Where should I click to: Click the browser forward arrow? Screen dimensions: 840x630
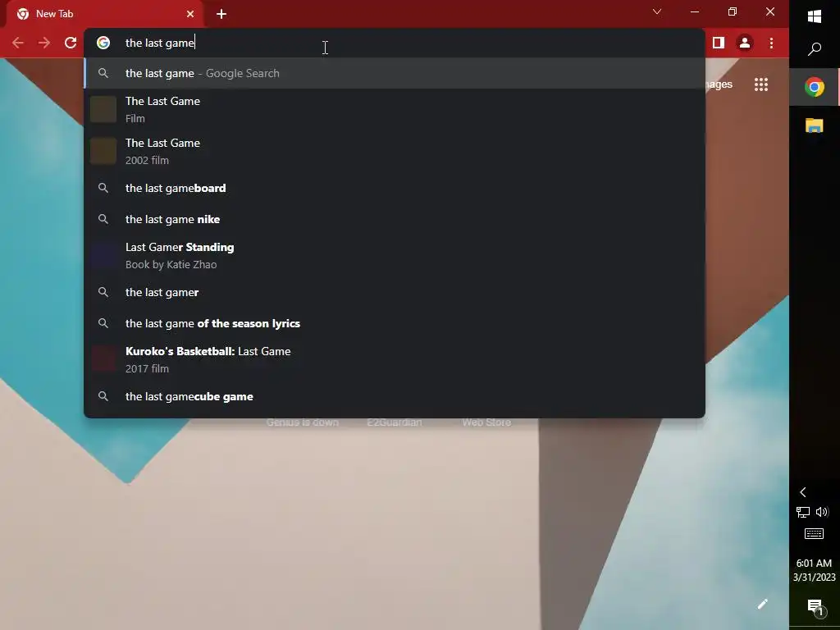[x=44, y=43]
